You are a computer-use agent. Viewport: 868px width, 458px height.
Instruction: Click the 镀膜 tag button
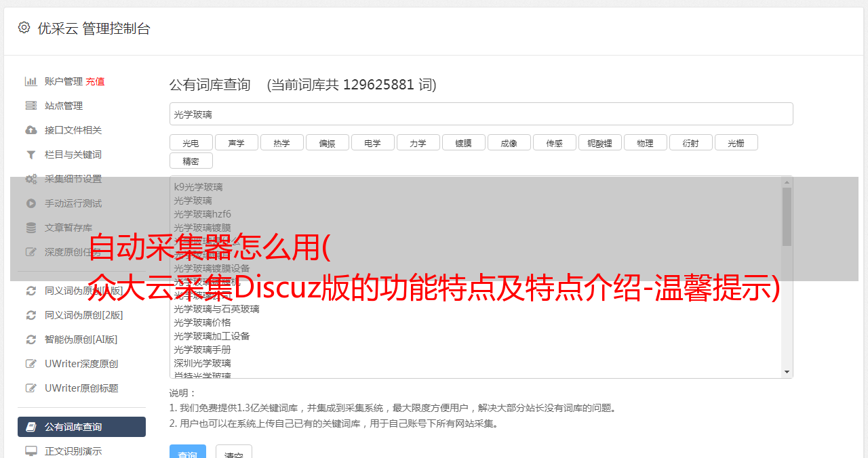pyautogui.click(x=463, y=143)
